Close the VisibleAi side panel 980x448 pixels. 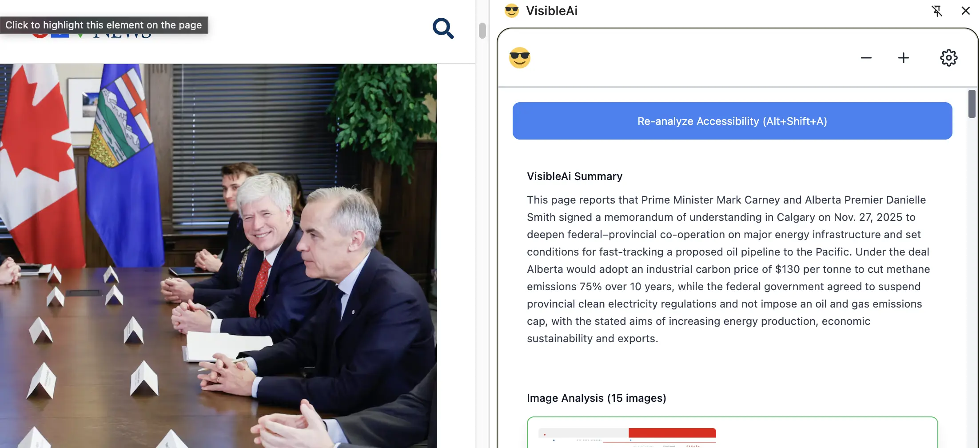965,11
